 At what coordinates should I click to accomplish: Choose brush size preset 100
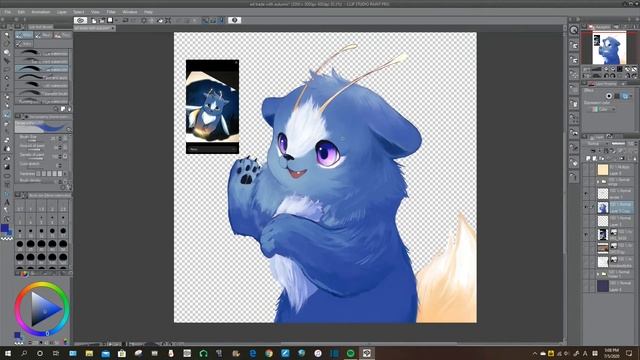tap(52, 258)
